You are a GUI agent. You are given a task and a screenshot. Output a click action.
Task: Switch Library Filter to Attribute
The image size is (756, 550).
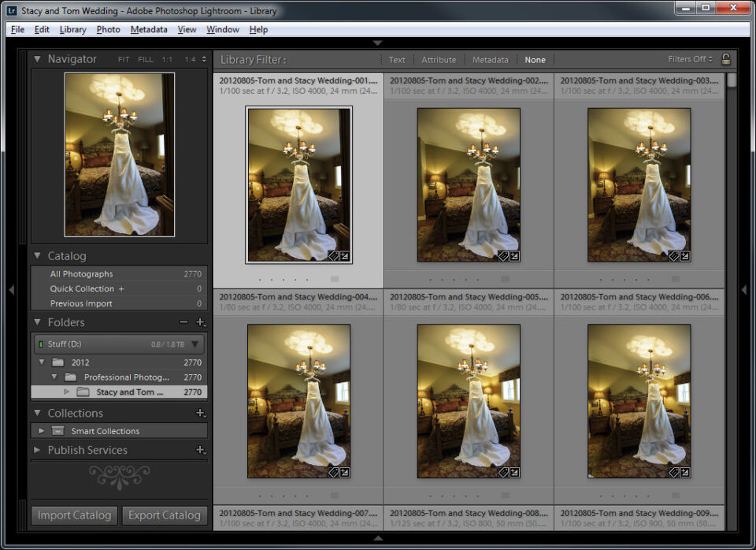click(439, 60)
